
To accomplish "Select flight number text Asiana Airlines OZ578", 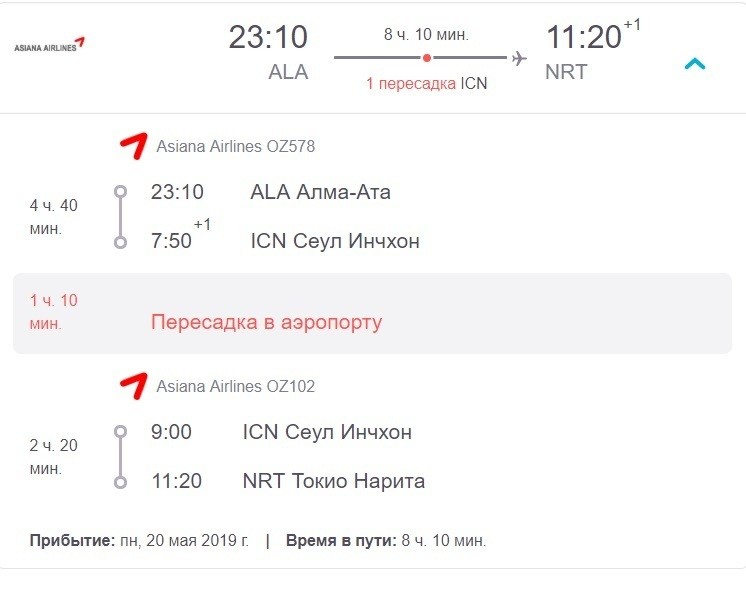I will click(x=236, y=146).
